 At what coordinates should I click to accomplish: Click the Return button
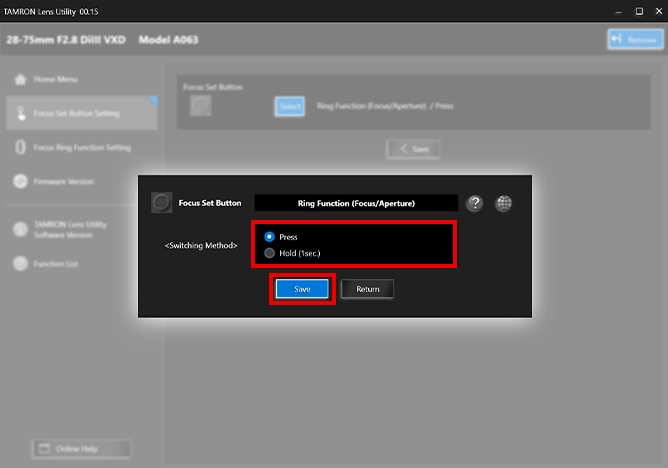coord(367,289)
